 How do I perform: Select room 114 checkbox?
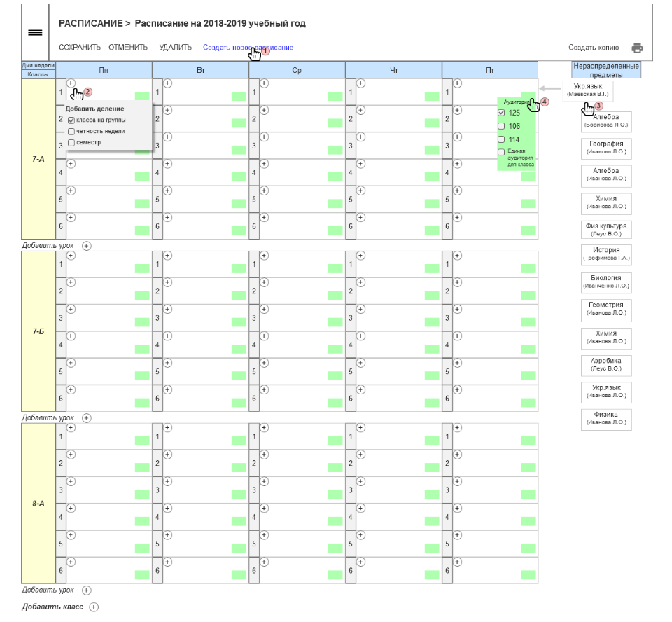pos(501,139)
